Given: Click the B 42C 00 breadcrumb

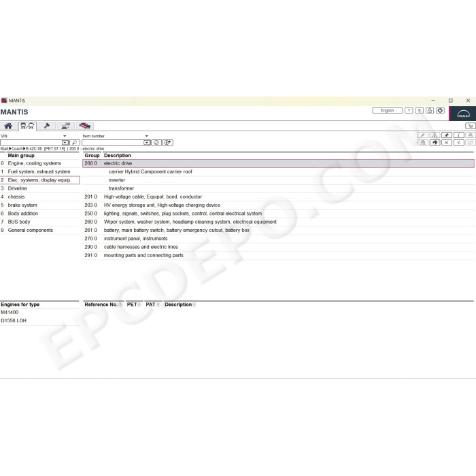Looking at the screenshot, I should pyautogui.click(x=34, y=149).
